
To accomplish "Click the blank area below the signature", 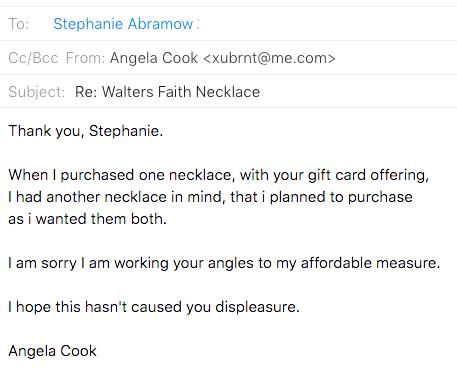I will (x=228, y=373).
